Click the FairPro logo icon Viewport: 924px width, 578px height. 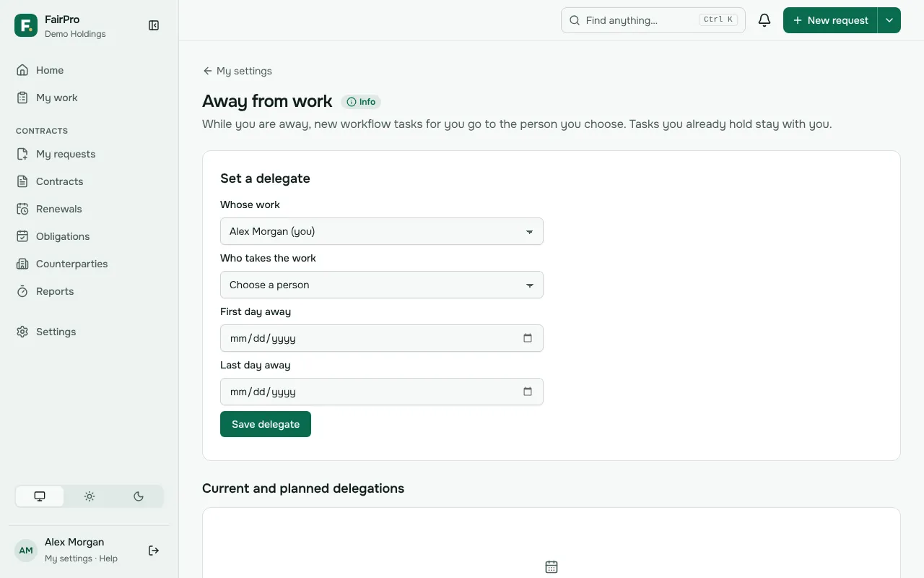click(26, 25)
